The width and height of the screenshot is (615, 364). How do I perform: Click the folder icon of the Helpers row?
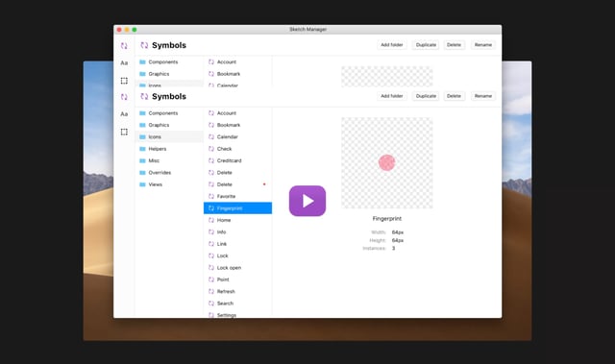[x=142, y=149]
